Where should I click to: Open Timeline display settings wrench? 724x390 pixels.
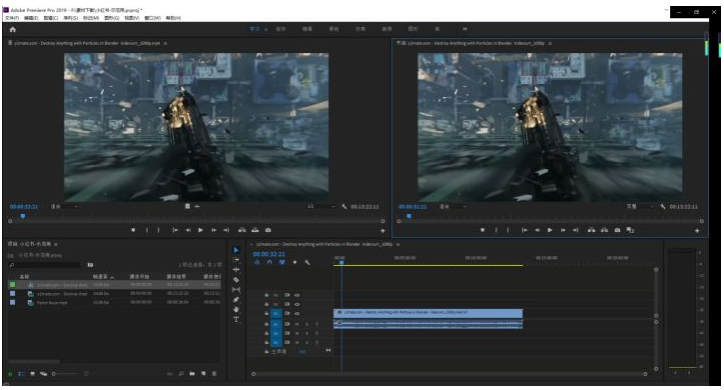(307, 262)
